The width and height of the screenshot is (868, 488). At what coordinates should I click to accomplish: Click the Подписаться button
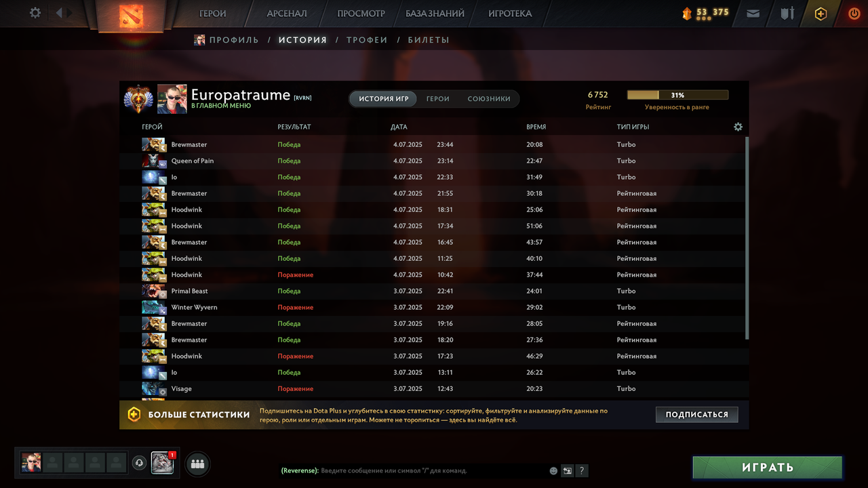tap(696, 414)
